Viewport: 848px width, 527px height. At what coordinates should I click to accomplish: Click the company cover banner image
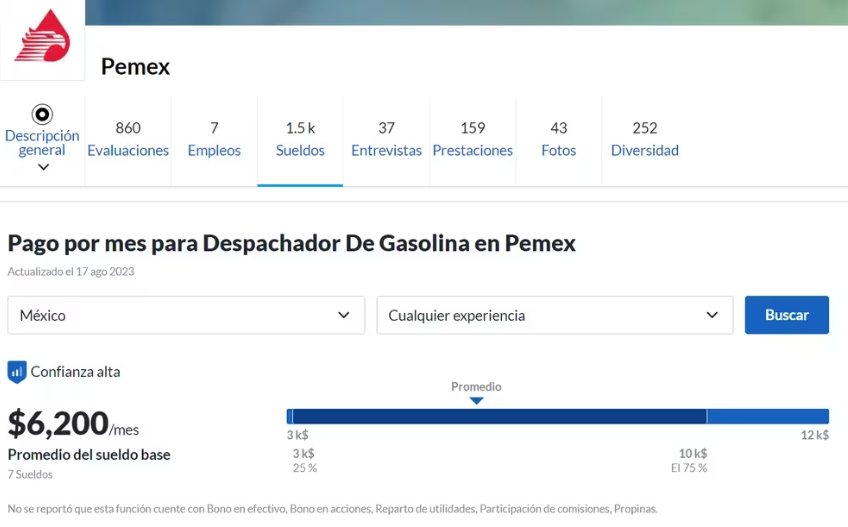pos(466,12)
